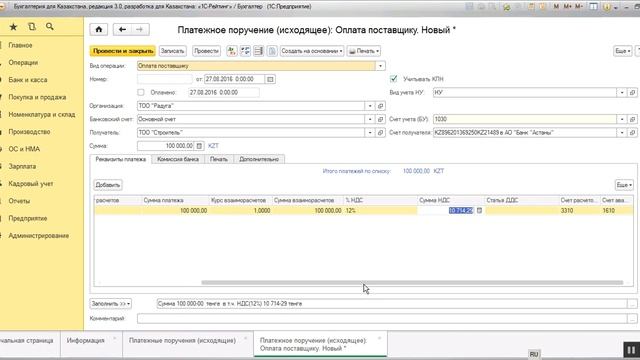Click the M+ memory button in the title bar
Image resolution: width=640 pixels, height=360 pixels.
(x=567, y=7)
